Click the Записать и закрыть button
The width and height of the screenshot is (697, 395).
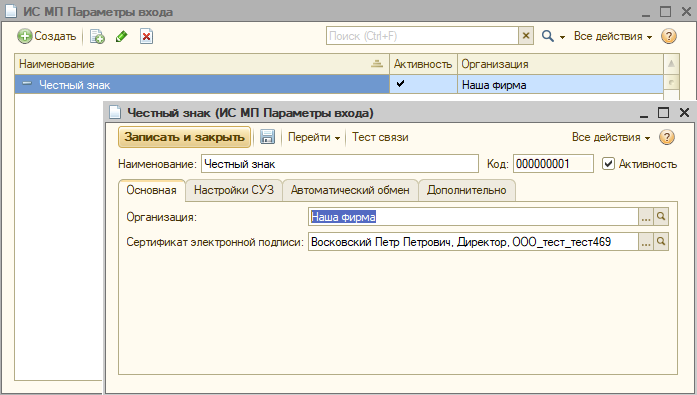[184, 137]
